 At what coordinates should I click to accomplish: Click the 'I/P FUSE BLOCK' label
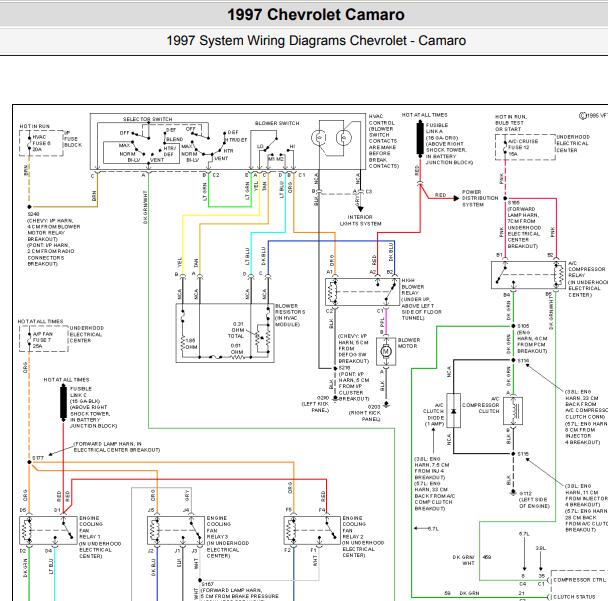tap(73, 139)
